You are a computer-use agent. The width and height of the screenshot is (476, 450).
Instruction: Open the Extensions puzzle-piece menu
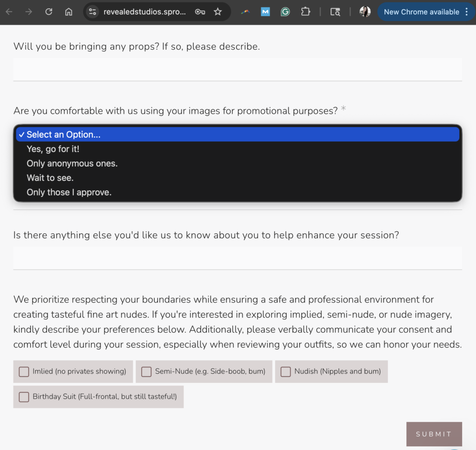click(305, 12)
